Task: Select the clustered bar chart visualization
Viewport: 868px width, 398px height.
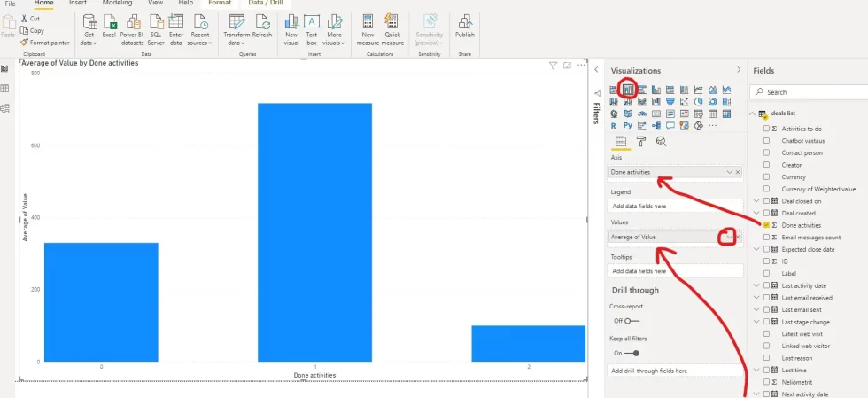Action: pyautogui.click(x=642, y=90)
